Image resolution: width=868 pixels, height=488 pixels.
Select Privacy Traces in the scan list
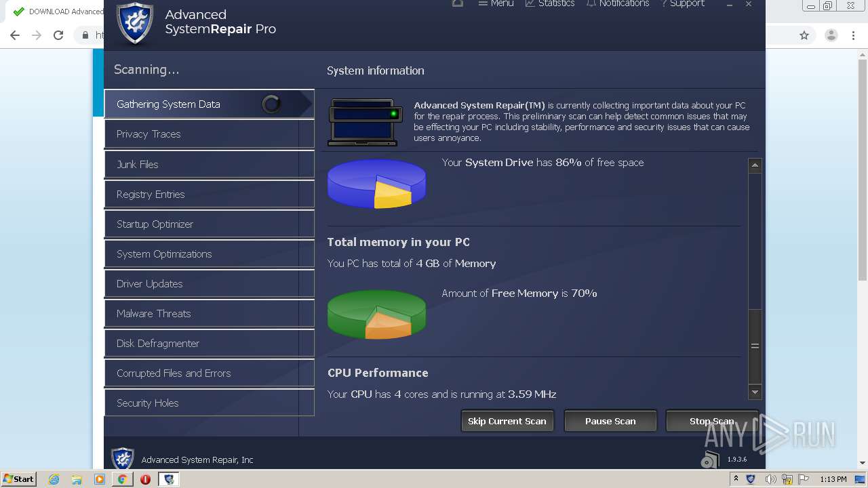coord(209,134)
